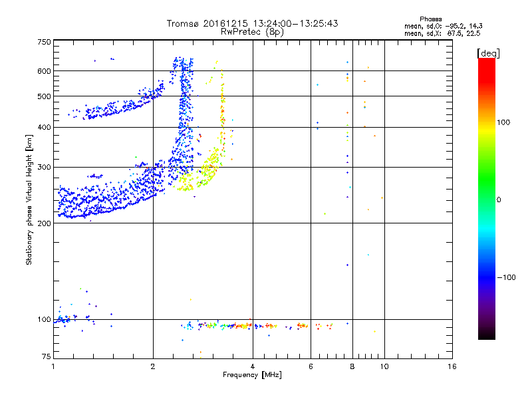
Task: Click the y-axis tick label '500'
Action: click(44, 96)
